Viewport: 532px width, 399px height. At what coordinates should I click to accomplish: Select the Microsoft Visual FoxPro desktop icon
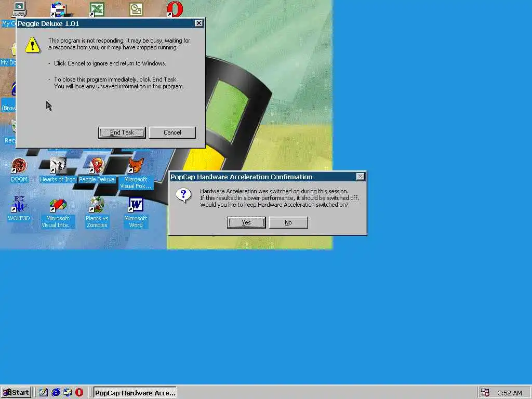(136, 174)
